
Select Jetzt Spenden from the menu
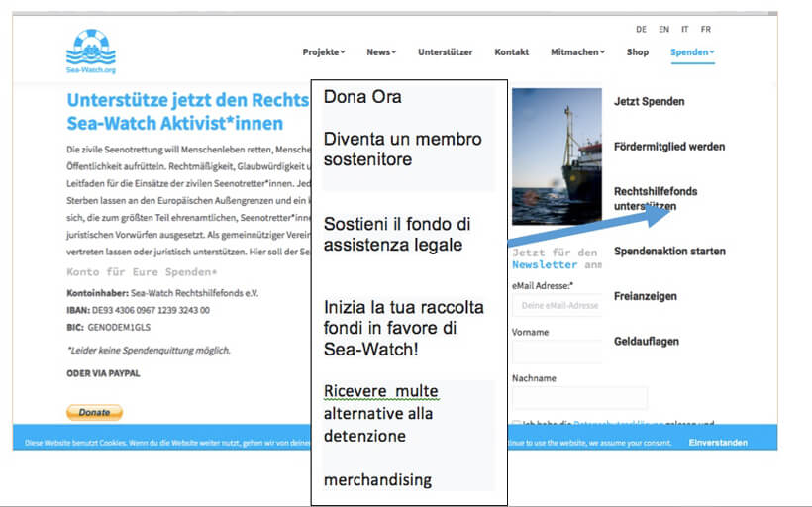pyautogui.click(x=650, y=102)
